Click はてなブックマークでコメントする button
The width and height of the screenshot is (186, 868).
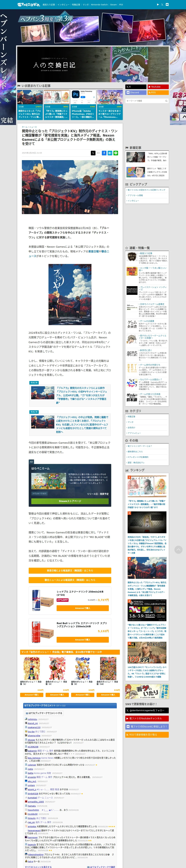point(44,713)
